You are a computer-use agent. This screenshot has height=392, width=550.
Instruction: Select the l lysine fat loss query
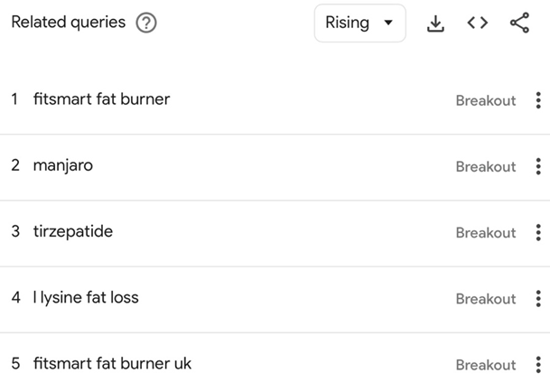pos(86,297)
